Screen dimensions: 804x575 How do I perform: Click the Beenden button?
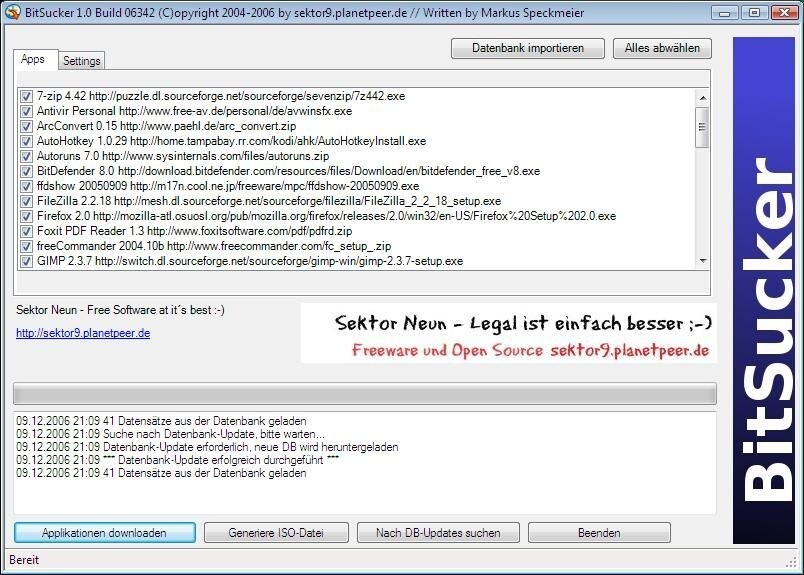(x=599, y=533)
